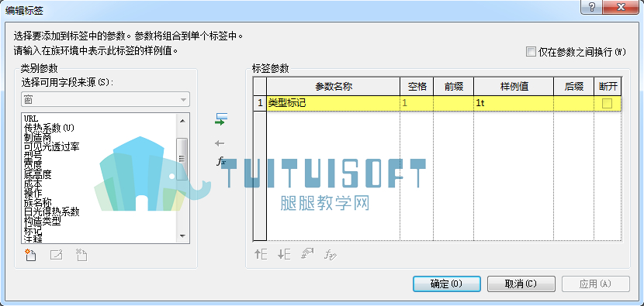
Task: Select 成本 in the list
Action: click(x=33, y=184)
